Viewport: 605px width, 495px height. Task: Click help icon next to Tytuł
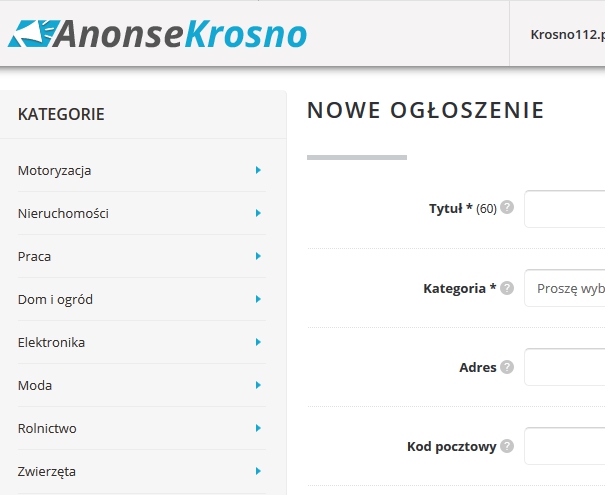tap(507, 208)
